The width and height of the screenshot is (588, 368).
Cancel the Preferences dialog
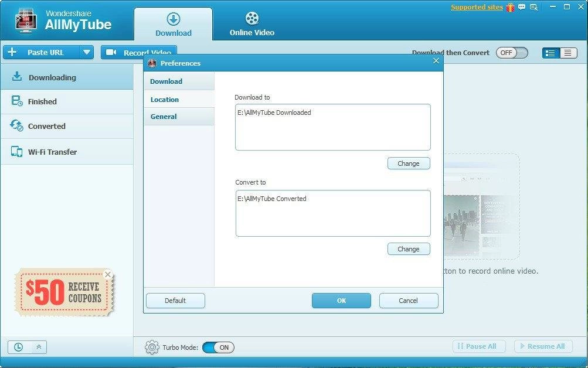[x=409, y=301]
